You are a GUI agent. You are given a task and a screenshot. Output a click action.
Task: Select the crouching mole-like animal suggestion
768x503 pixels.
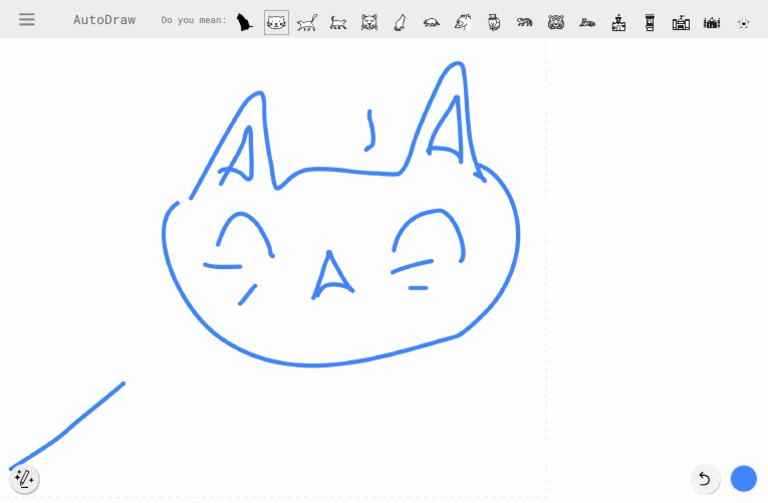coord(432,23)
